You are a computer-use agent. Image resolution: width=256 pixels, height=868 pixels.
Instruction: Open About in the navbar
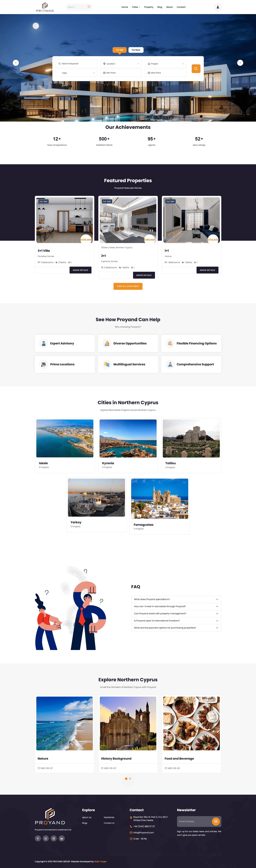tap(169, 7)
